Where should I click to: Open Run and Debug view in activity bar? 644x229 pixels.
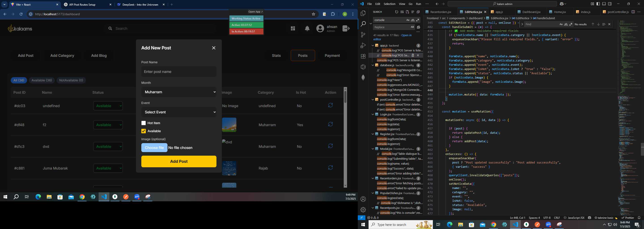click(363, 45)
